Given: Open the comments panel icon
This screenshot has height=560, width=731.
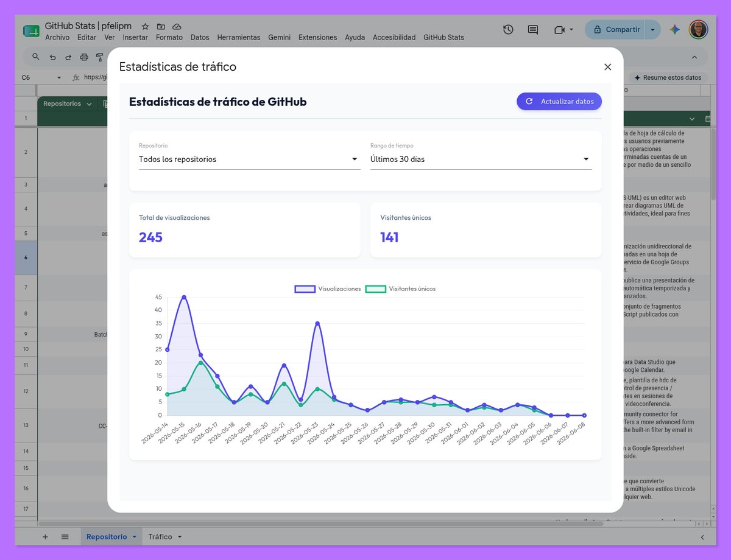Looking at the screenshot, I should [533, 30].
